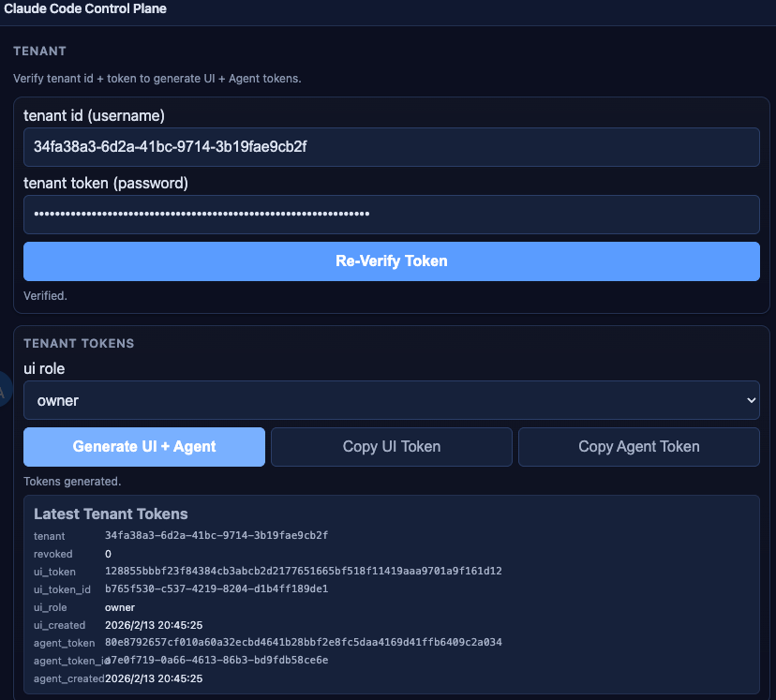Image resolution: width=776 pixels, height=700 pixels.
Task: Click the tenant id username input field
Action: pyautogui.click(x=391, y=147)
